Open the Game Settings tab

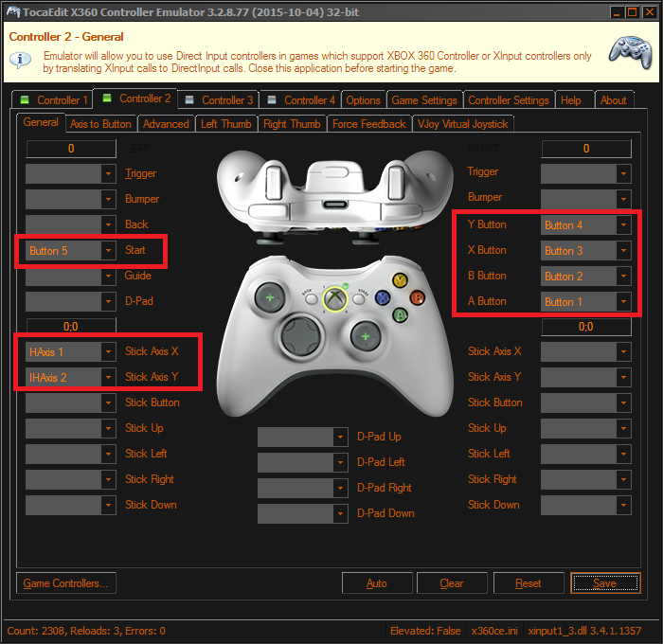424,100
